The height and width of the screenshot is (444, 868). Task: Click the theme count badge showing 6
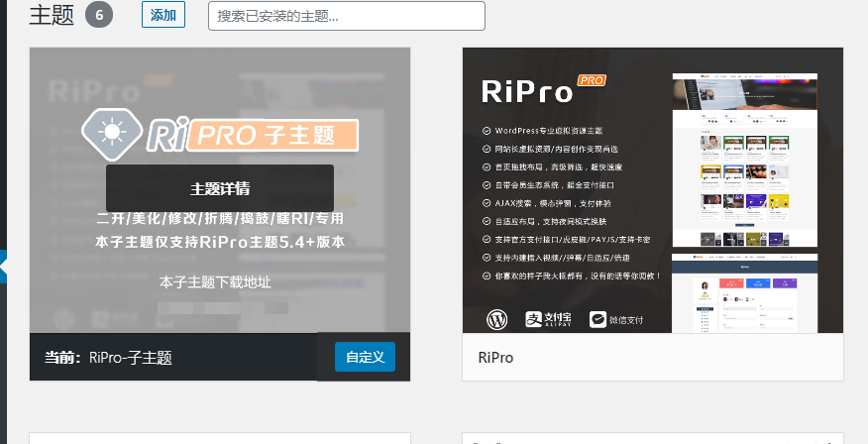(99, 15)
